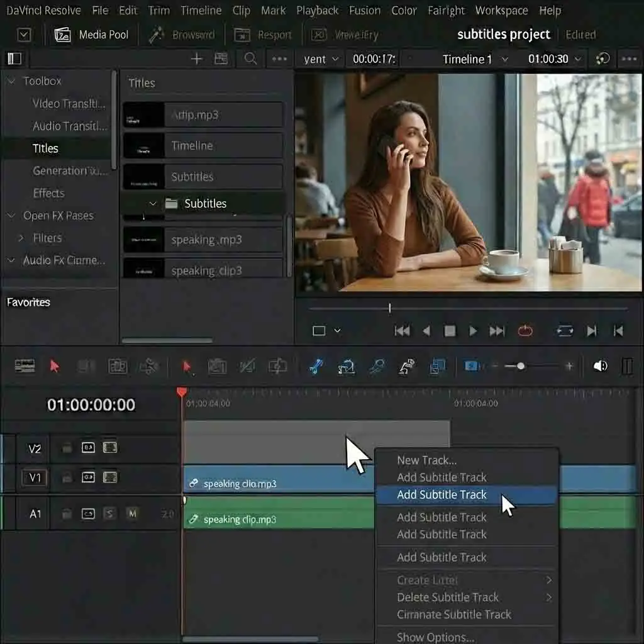Open viewer three-dot options menu

pos(629,58)
